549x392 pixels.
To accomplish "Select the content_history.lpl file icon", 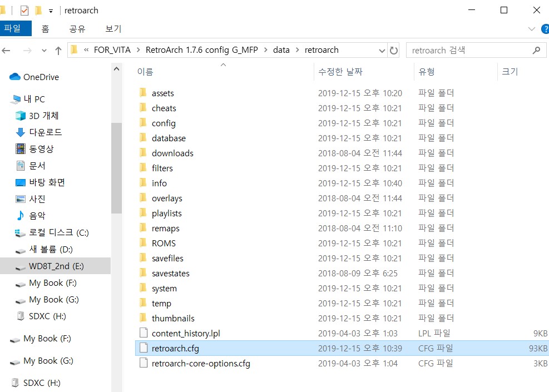I will [143, 333].
